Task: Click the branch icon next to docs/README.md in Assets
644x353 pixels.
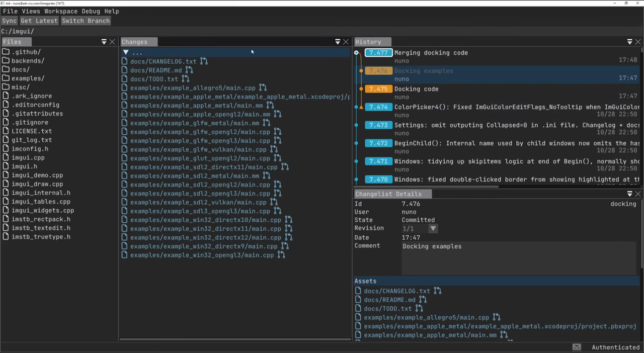Action: (x=423, y=300)
